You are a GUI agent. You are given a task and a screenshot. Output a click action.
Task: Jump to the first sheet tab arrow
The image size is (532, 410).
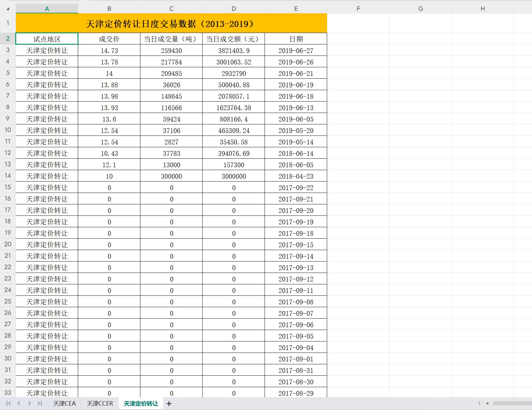pyautogui.click(x=9, y=403)
